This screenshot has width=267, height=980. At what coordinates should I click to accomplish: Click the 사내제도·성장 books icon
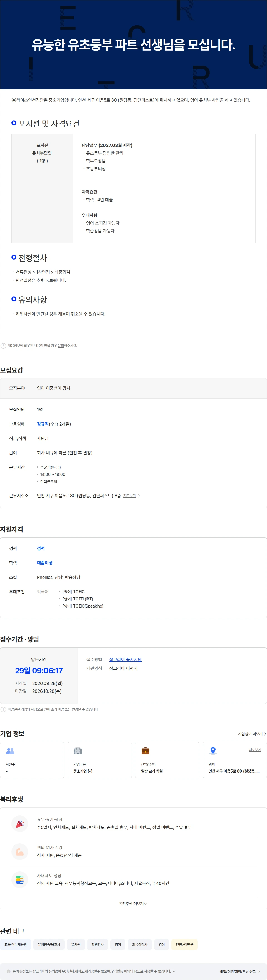(x=20, y=879)
